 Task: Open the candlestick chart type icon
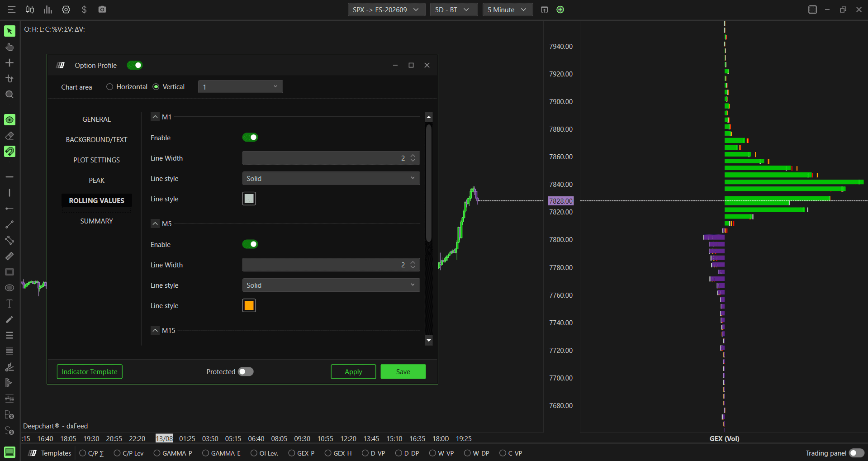coord(30,10)
